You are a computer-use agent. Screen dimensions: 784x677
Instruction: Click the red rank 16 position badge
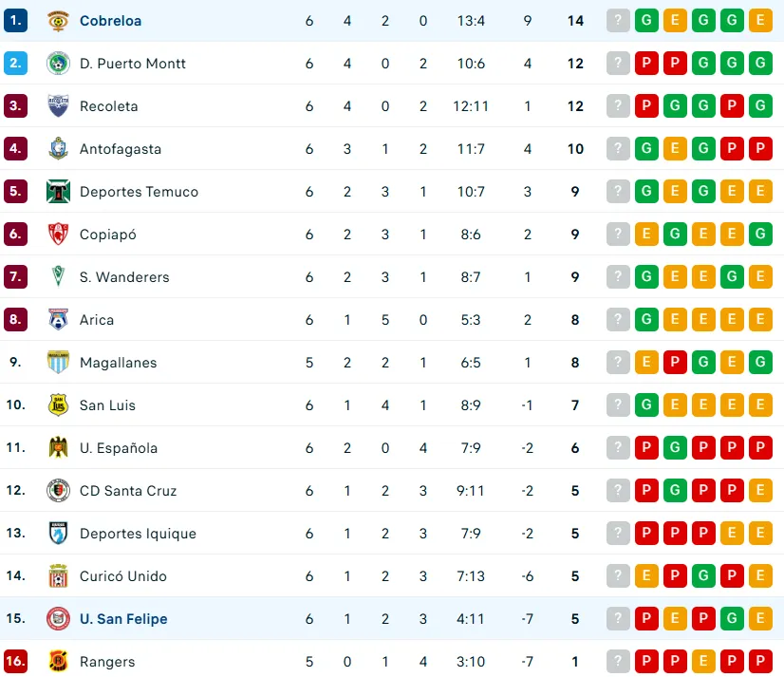tap(15, 662)
